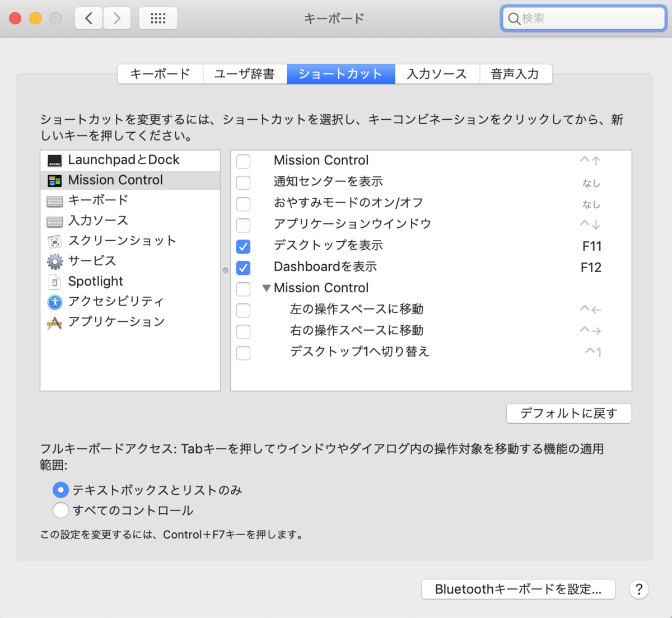The height and width of the screenshot is (618, 672).
Task: Click the F12 key combination
Action: pyautogui.click(x=591, y=268)
